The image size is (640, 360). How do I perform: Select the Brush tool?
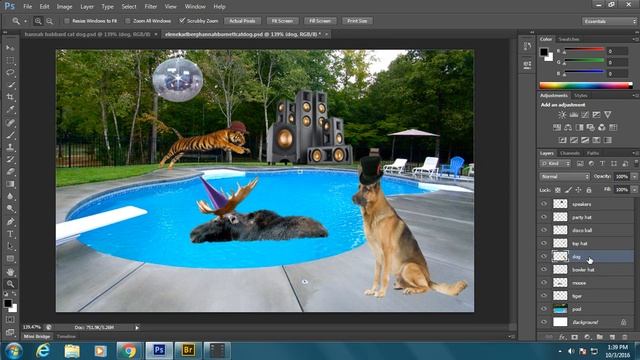[10, 135]
